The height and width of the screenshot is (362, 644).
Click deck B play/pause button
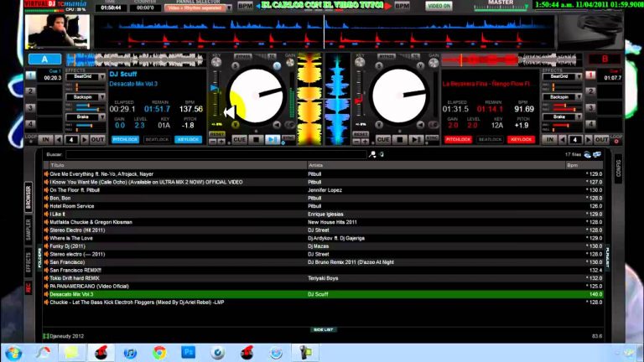point(416,140)
